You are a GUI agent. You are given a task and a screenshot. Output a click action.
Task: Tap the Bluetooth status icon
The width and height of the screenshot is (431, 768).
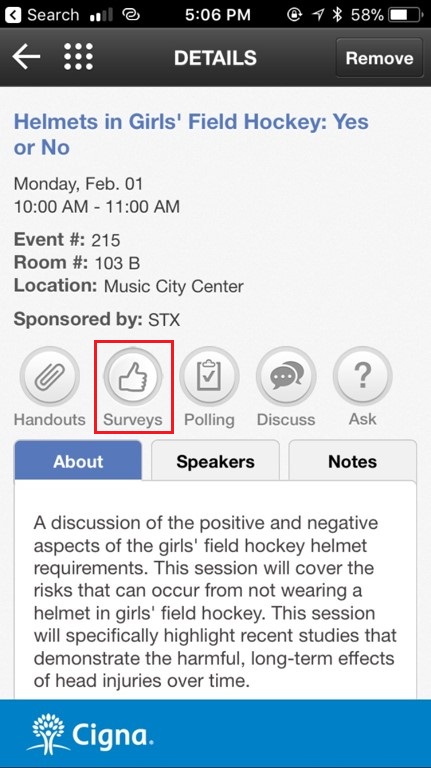pyautogui.click(x=337, y=15)
